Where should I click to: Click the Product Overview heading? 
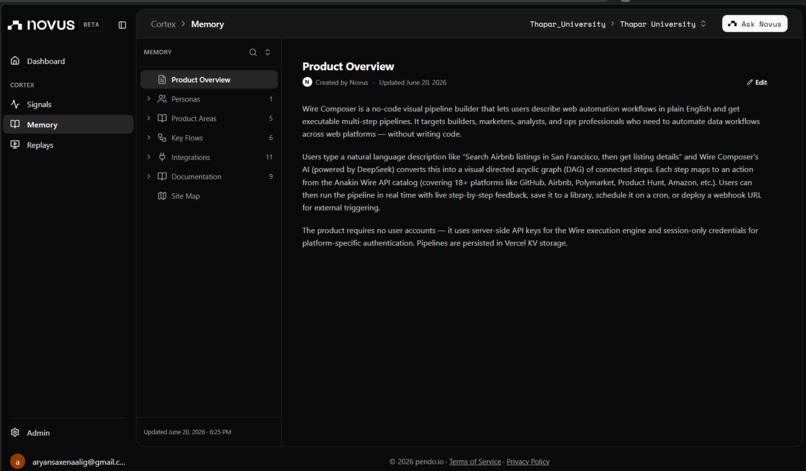tap(348, 66)
